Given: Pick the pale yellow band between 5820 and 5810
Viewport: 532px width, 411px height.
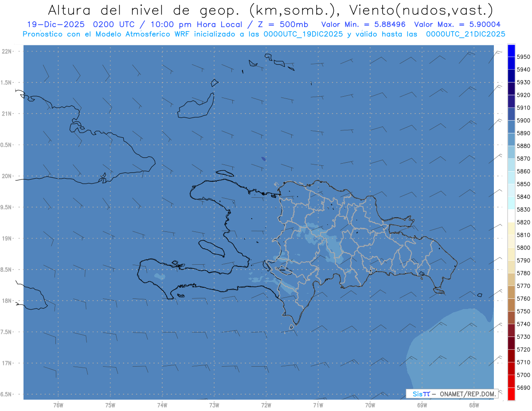Looking at the screenshot, I should (511, 228).
